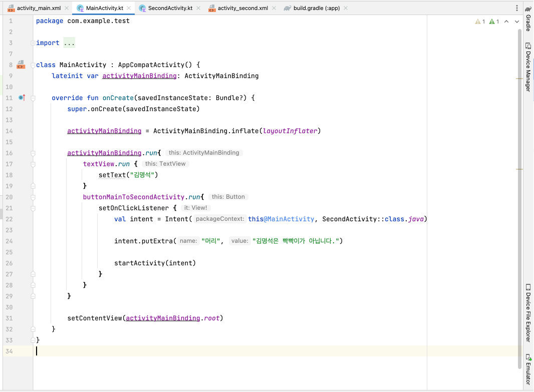Close the activity_main.xml tab

pyautogui.click(x=67, y=8)
